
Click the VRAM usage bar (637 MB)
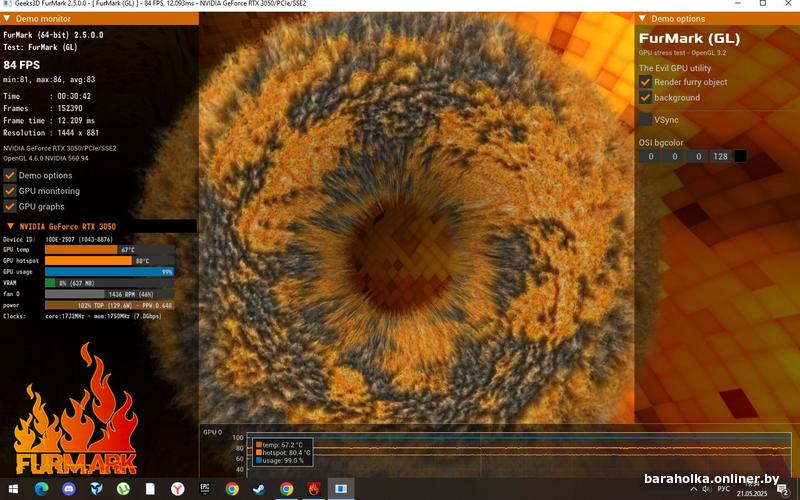pyautogui.click(x=110, y=283)
